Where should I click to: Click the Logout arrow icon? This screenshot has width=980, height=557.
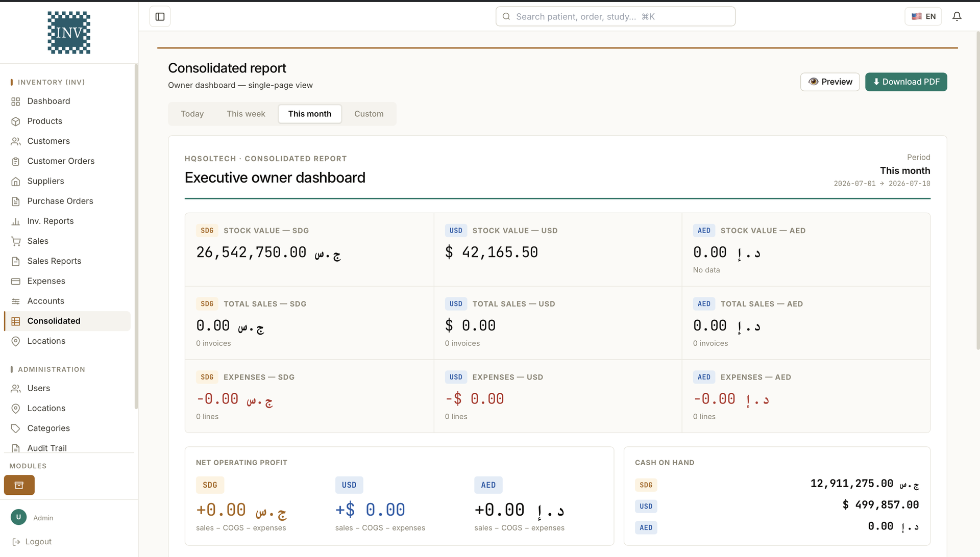16,542
